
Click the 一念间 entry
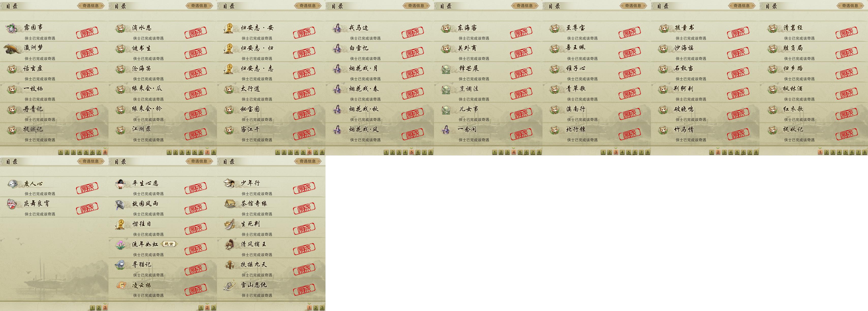[488, 133]
